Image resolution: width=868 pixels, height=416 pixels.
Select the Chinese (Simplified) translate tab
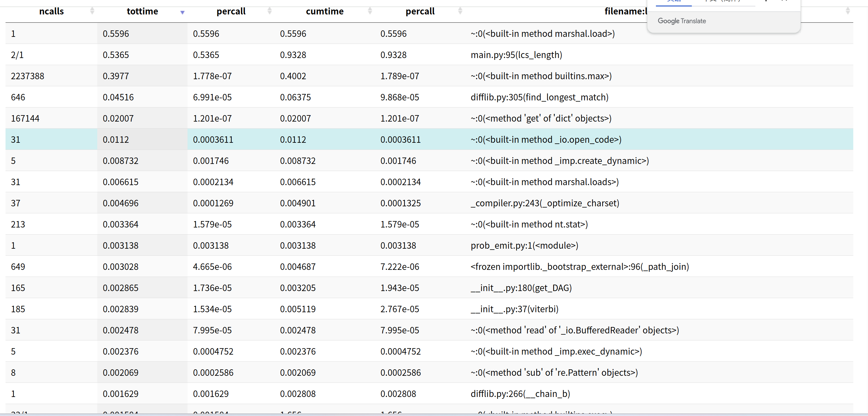723,2
